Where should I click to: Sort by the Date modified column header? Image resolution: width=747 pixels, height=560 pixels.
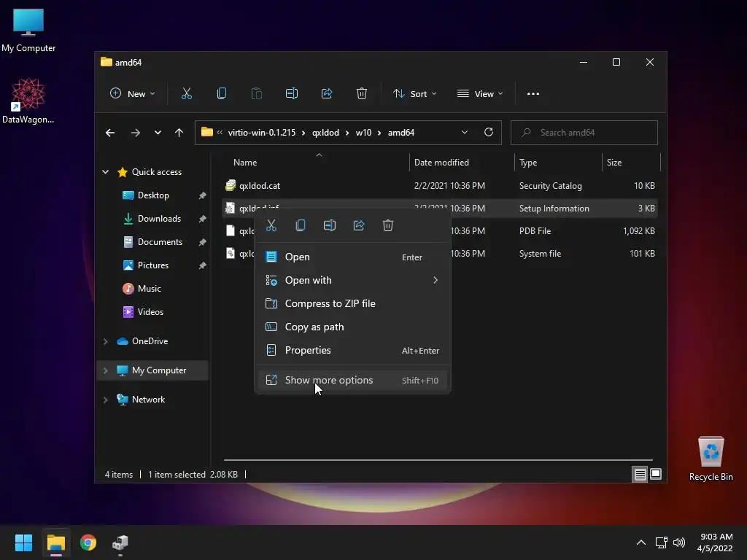[x=461, y=163]
